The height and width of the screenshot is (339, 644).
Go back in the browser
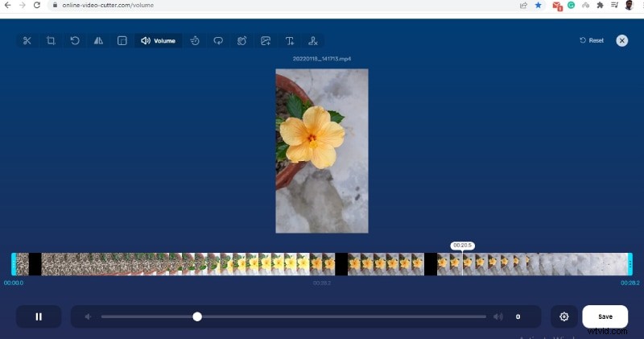point(7,5)
